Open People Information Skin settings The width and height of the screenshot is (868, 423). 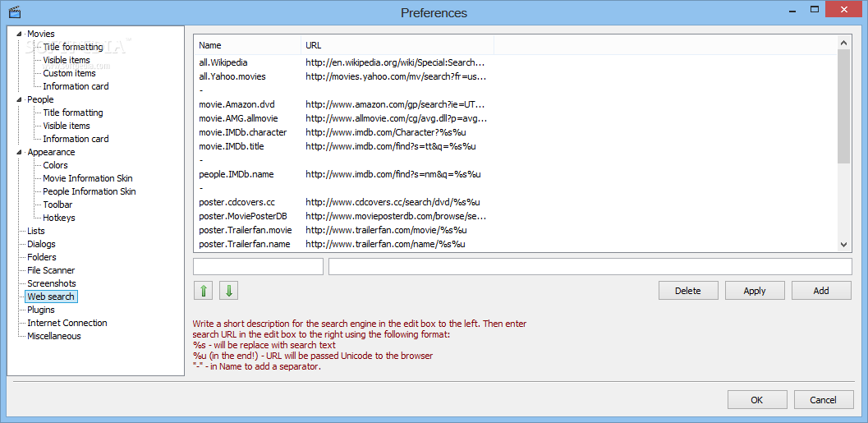(90, 191)
